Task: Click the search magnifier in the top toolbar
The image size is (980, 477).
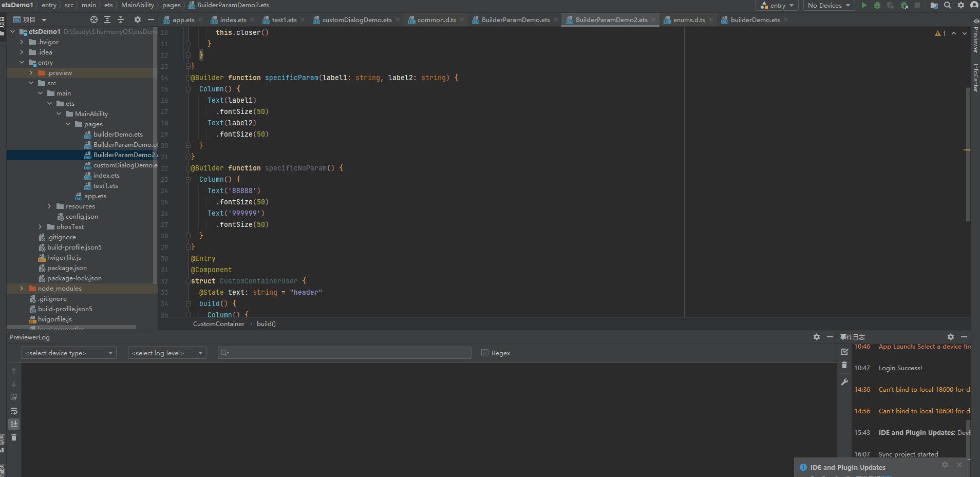Action: pyautogui.click(x=948, y=6)
